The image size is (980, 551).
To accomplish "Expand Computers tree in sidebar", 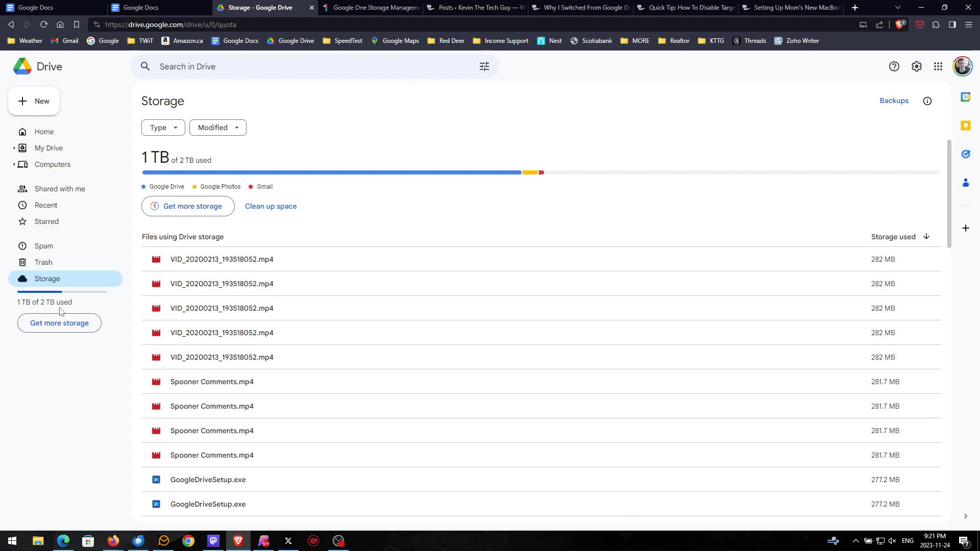I will point(14,164).
